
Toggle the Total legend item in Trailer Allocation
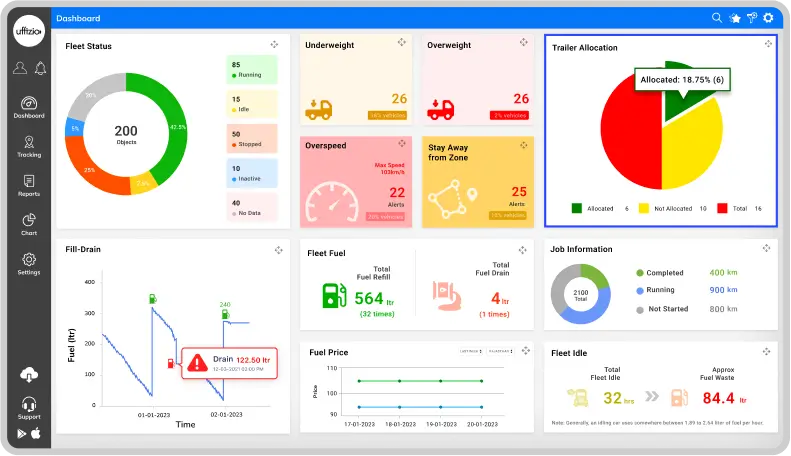pos(722,208)
